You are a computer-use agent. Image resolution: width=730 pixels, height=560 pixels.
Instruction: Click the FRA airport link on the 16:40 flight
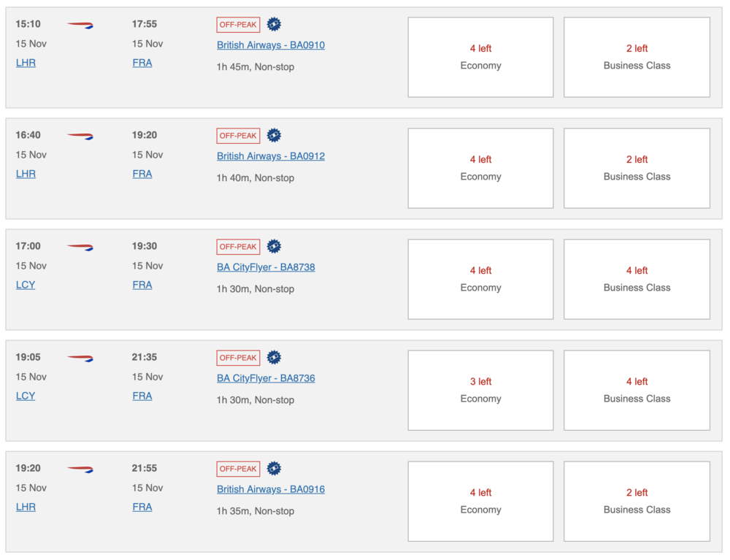[142, 174]
